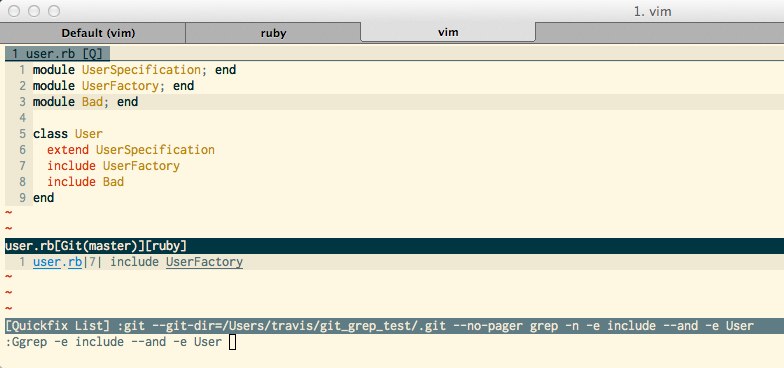Click the closing 'end' on line 9
The image size is (784, 368).
[44, 198]
